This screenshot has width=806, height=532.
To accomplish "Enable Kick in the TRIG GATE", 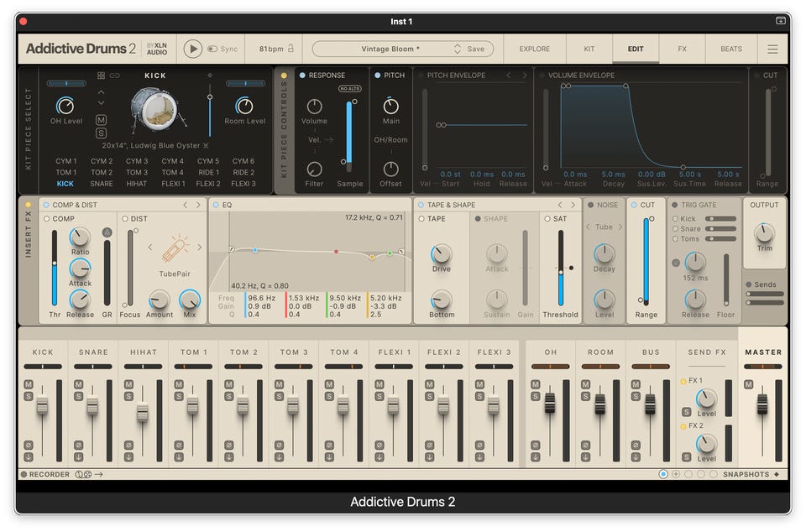I will (x=675, y=218).
